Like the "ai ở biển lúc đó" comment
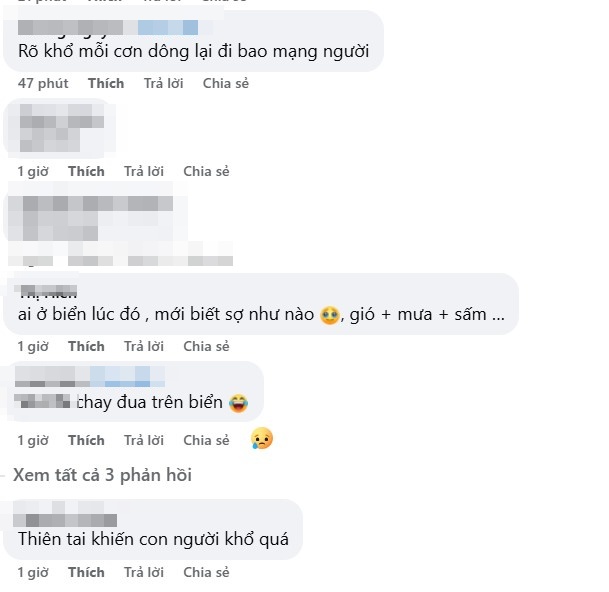609x592 pixels. [86, 346]
